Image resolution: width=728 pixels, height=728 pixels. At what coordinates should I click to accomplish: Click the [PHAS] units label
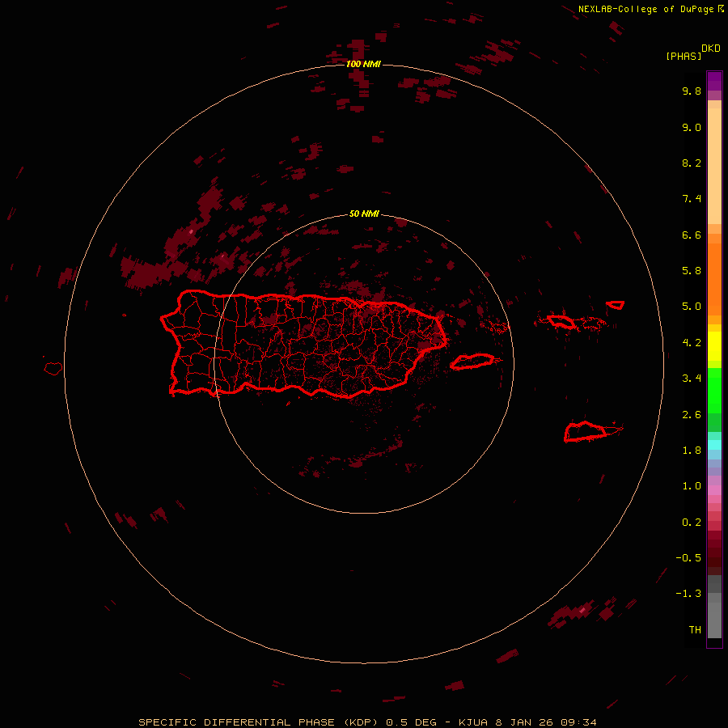[684, 57]
